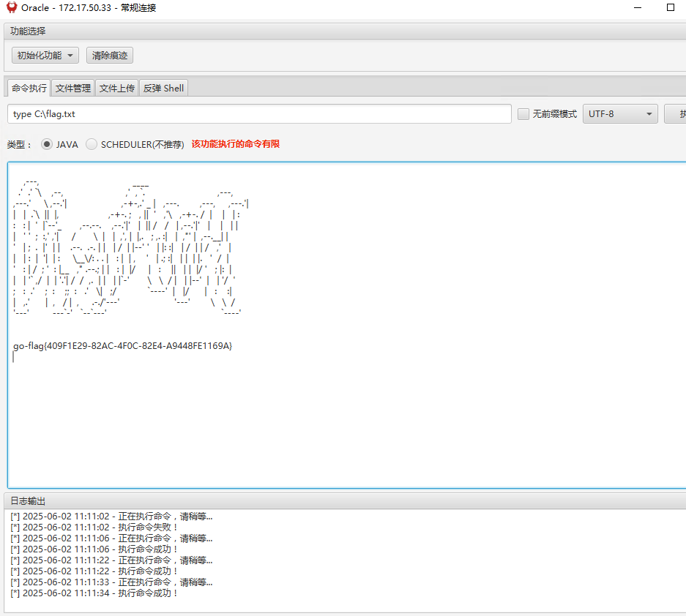Open the 初始化功能 dropdown menu
Viewport: 686px width, 616px height.
pyautogui.click(x=46, y=56)
